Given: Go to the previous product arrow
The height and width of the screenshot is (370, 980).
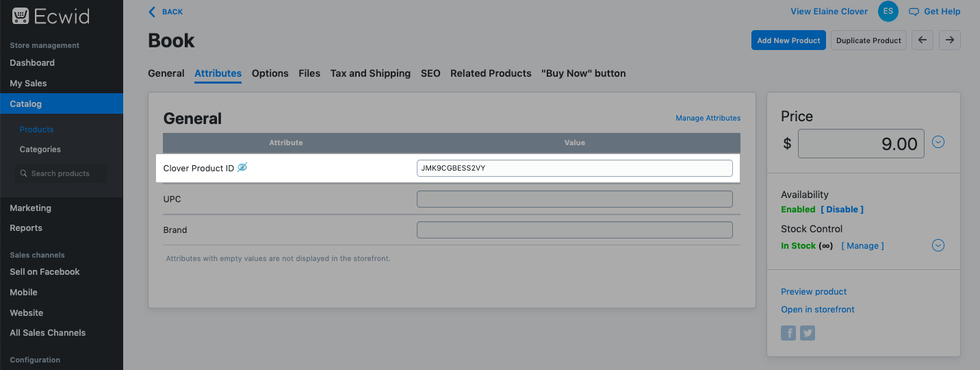Looking at the screenshot, I should pos(923,40).
